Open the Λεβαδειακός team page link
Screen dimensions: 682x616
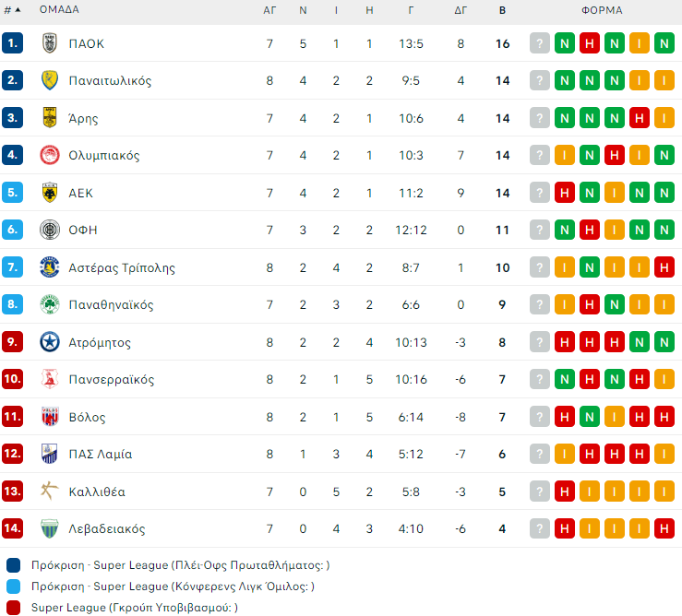click(107, 528)
